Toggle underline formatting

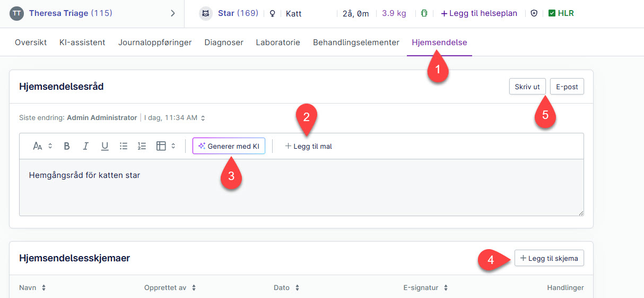click(x=105, y=146)
